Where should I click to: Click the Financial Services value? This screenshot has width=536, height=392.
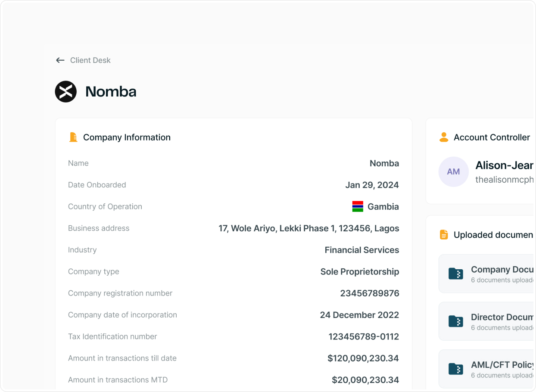pyautogui.click(x=362, y=250)
